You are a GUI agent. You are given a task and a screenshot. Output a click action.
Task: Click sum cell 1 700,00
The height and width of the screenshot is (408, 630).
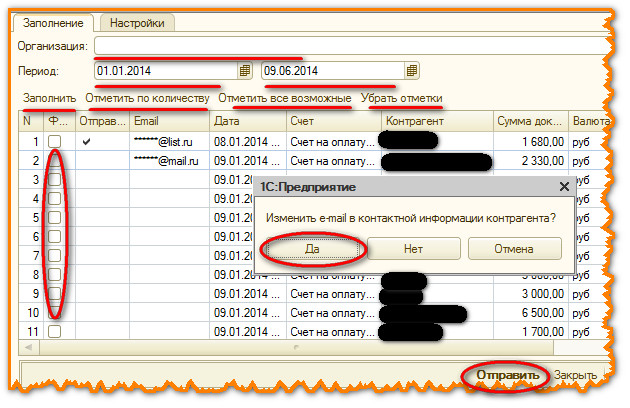click(x=531, y=332)
